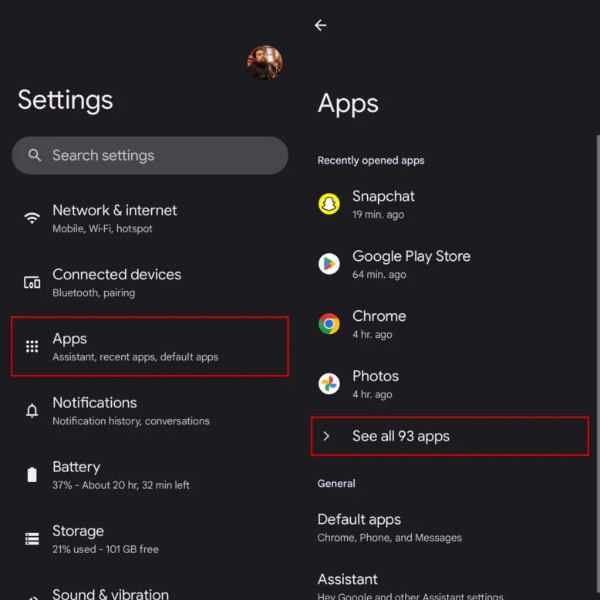
Task: Open Default apps settings
Action: click(x=390, y=528)
